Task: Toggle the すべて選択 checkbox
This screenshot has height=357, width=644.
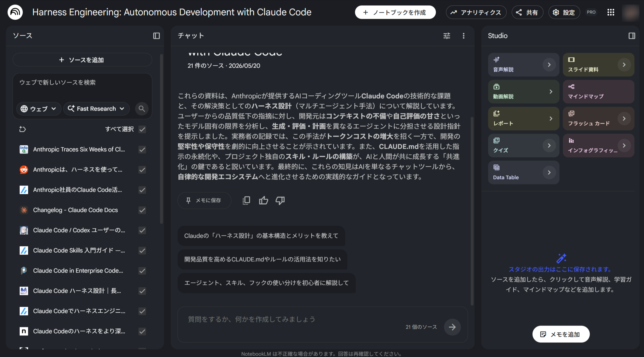Action: pos(142,129)
